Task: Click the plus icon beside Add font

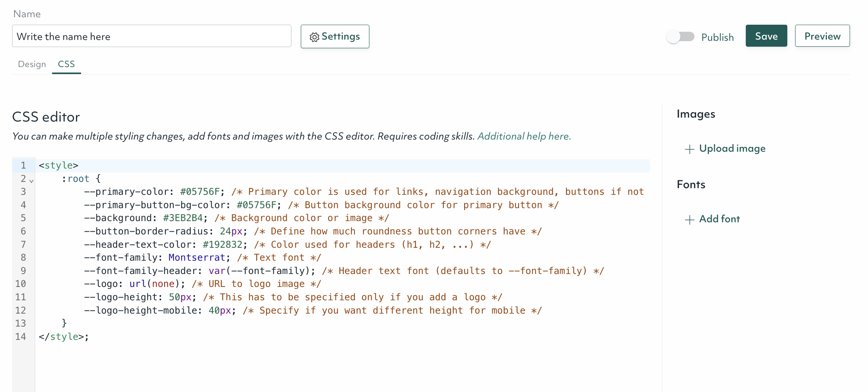Action: click(x=689, y=220)
